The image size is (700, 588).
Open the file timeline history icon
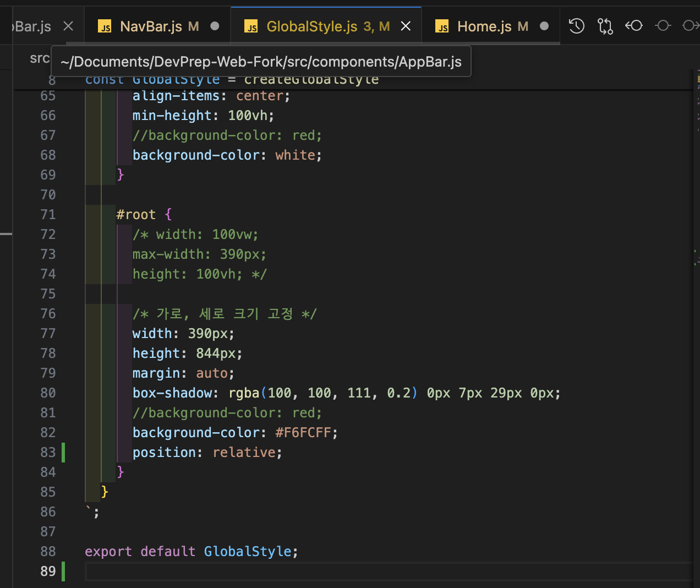pyautogui.click(x=576, y=26)
